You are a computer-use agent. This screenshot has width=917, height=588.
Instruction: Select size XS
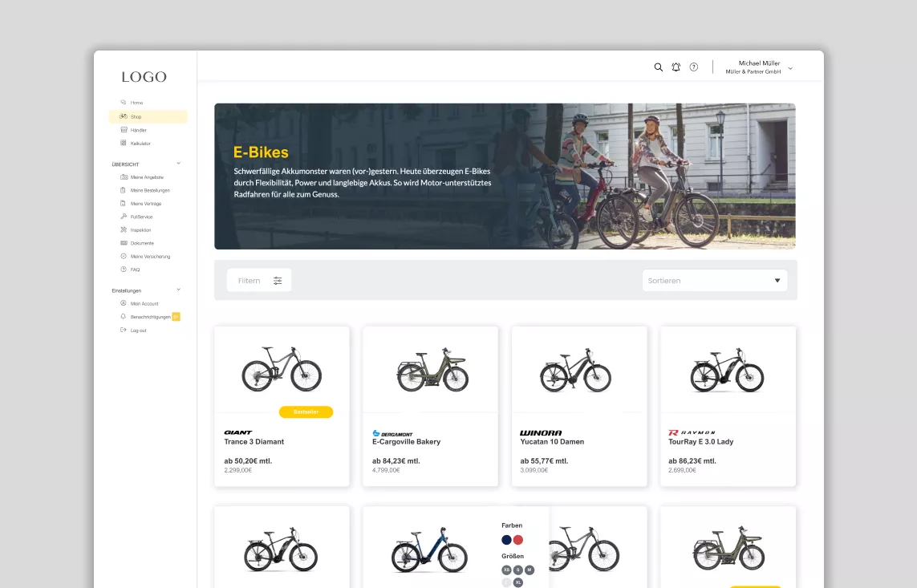506,570
